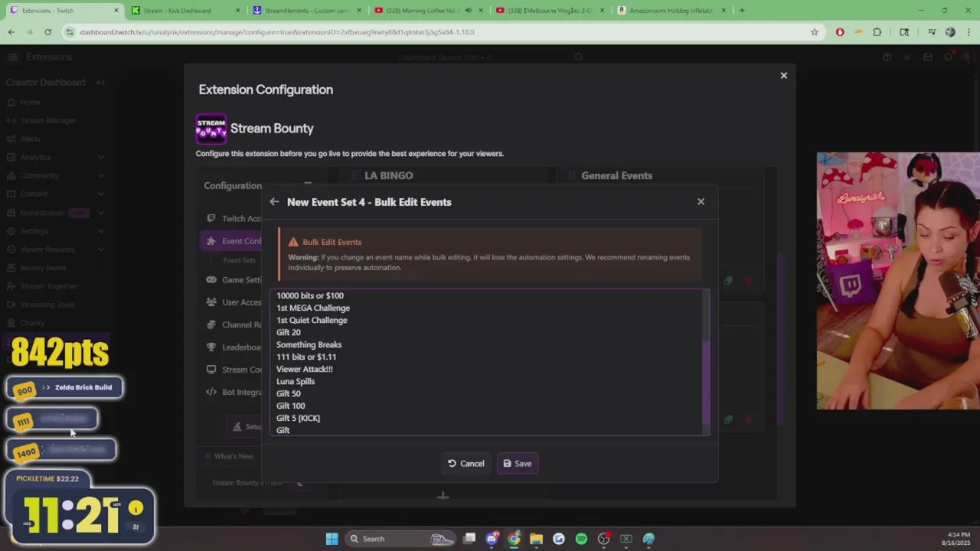Screen dimensions: 980x551
Task: Click the Stream Config monitor icon
Action: pos(211,370)
